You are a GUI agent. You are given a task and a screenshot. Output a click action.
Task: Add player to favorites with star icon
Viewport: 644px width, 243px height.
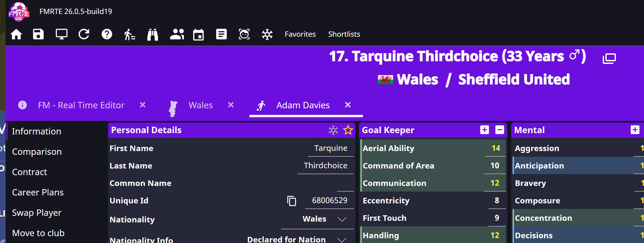[348, 130]
